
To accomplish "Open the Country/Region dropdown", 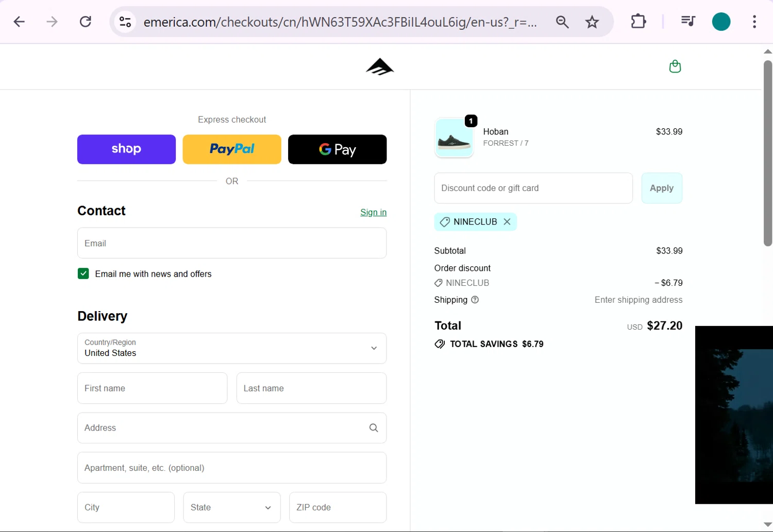I will click(x=232, y=348).
